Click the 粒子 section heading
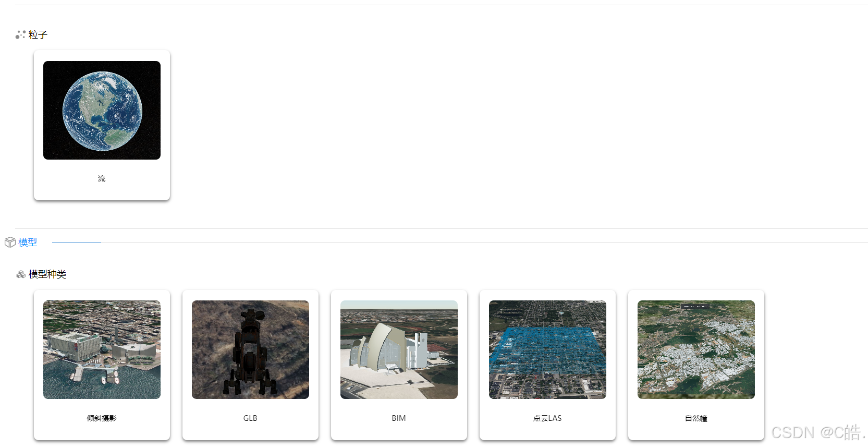Viewport: 868px width, 448px height. tap(38, 35)
